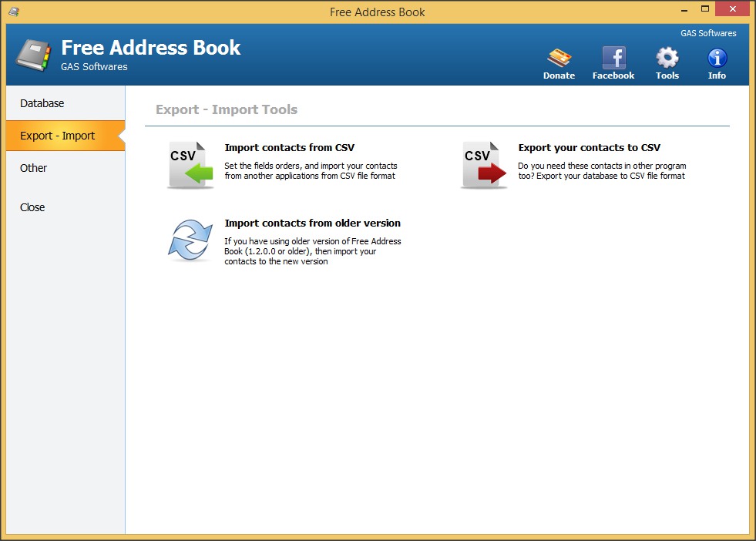This screenshot has height=541, width=756.
Task: Open the Facebook page icon
Action: (613, 58)
